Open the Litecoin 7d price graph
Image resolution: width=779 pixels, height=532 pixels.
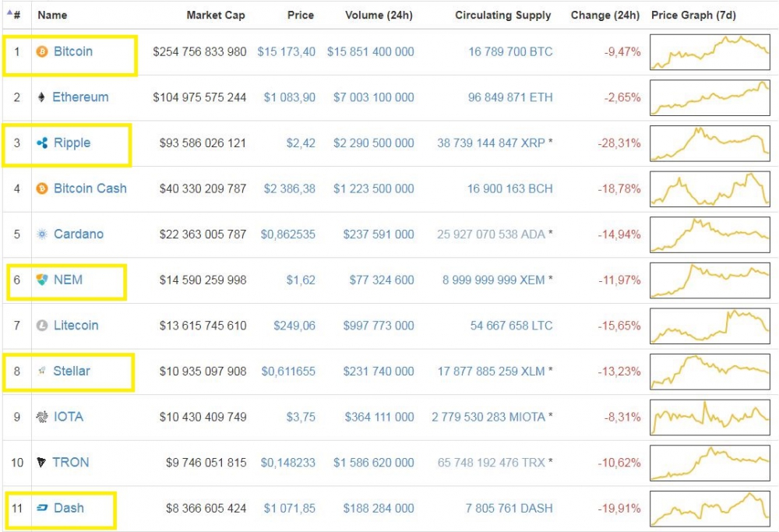[x=710, y=326]
